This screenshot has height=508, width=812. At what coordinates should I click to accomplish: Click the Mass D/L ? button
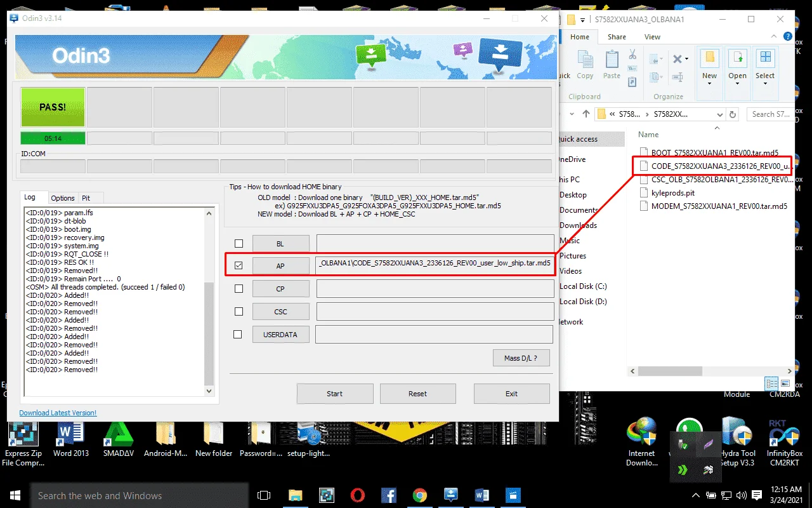click(x=521, y=358)
